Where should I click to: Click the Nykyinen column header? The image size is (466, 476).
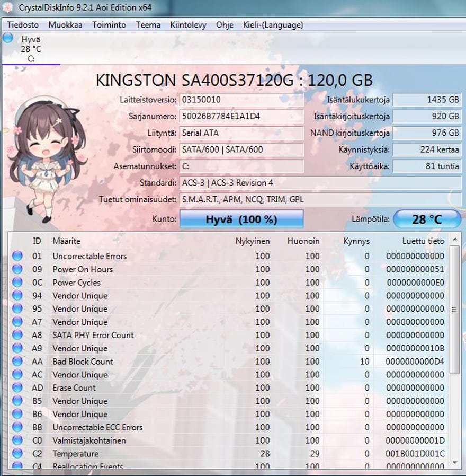(x=252, y=241)
